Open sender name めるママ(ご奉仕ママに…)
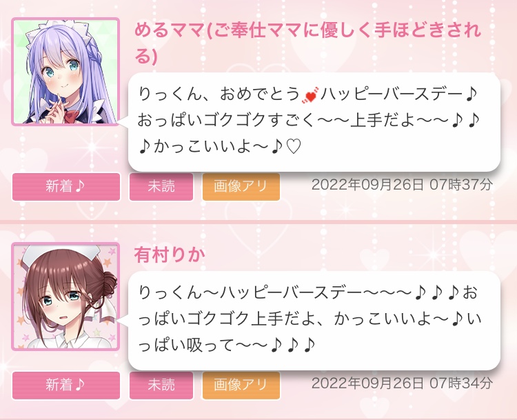Image resolution: width=517 pixels, height=420 pixels. click(x=308, y=43)
